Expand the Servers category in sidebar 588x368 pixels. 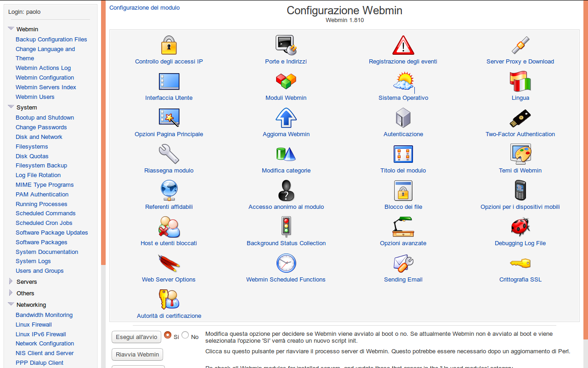click(x=11, y=281)
